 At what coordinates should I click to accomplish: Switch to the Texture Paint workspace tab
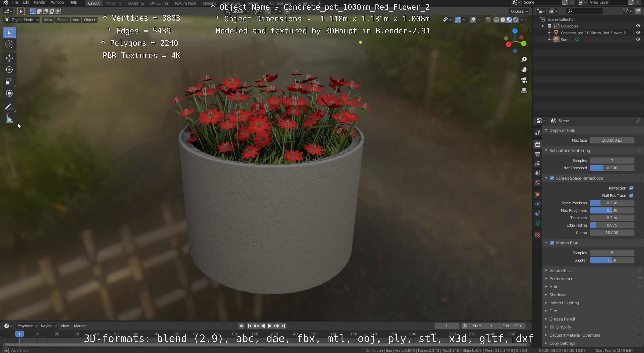pos(185,3)
